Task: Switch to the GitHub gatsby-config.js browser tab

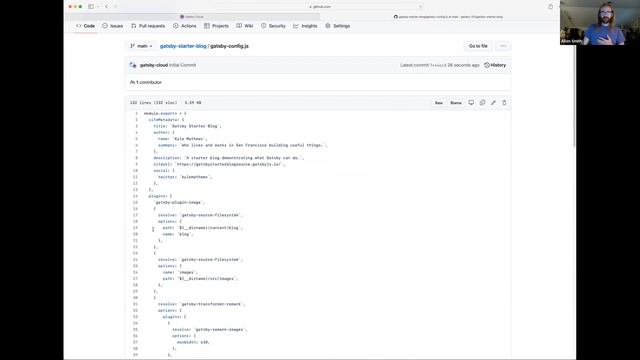Action: pos(448,17)
